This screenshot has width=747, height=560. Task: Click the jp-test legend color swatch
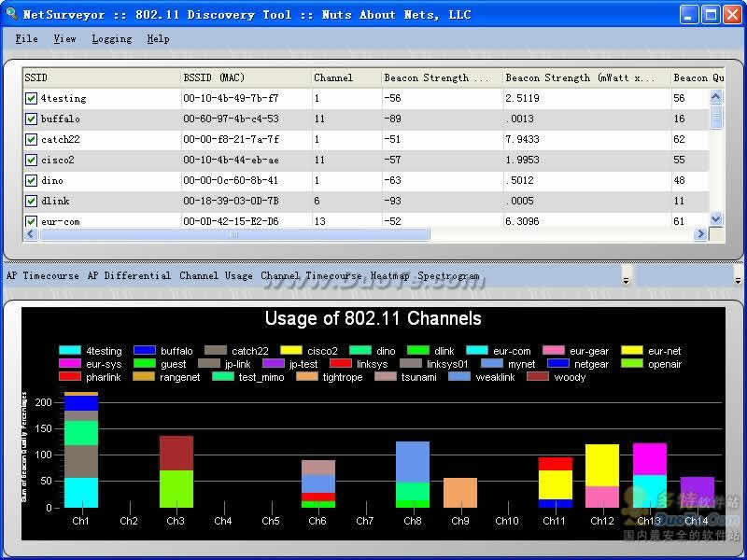pyautogui.click(x=274, y=363)
